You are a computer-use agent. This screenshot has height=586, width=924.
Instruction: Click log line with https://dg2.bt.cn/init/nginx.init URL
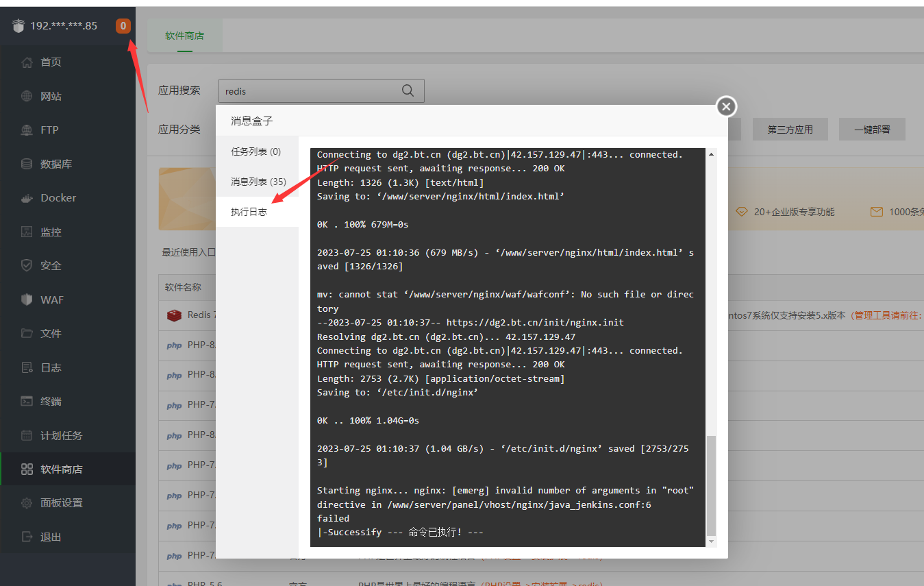pos(471,322)
